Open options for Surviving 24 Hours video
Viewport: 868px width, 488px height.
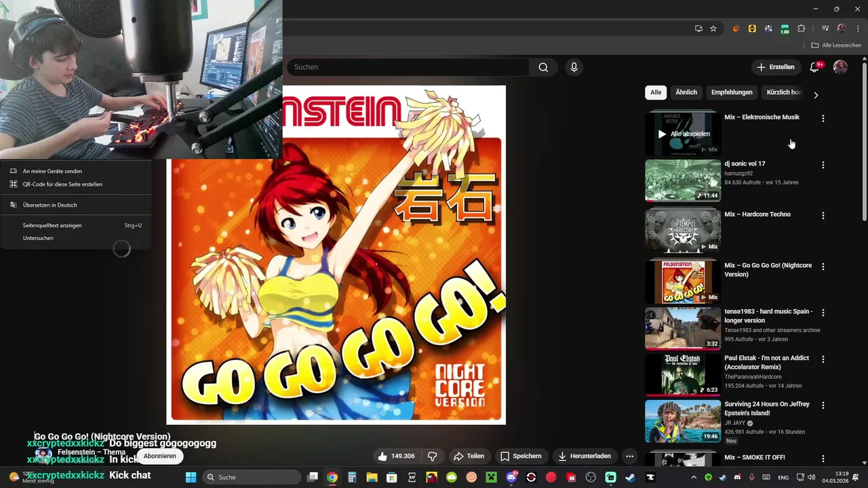pos(823,405)
